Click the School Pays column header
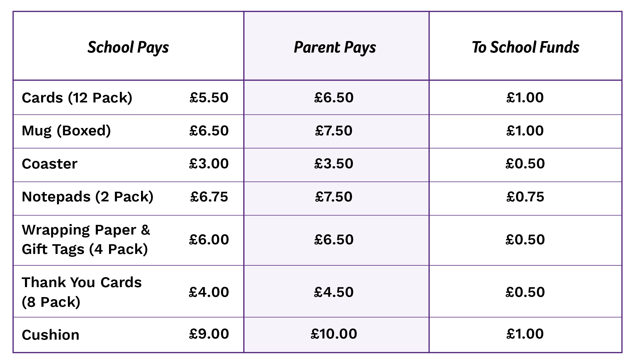635x364 pixels. tap(128, 47)
